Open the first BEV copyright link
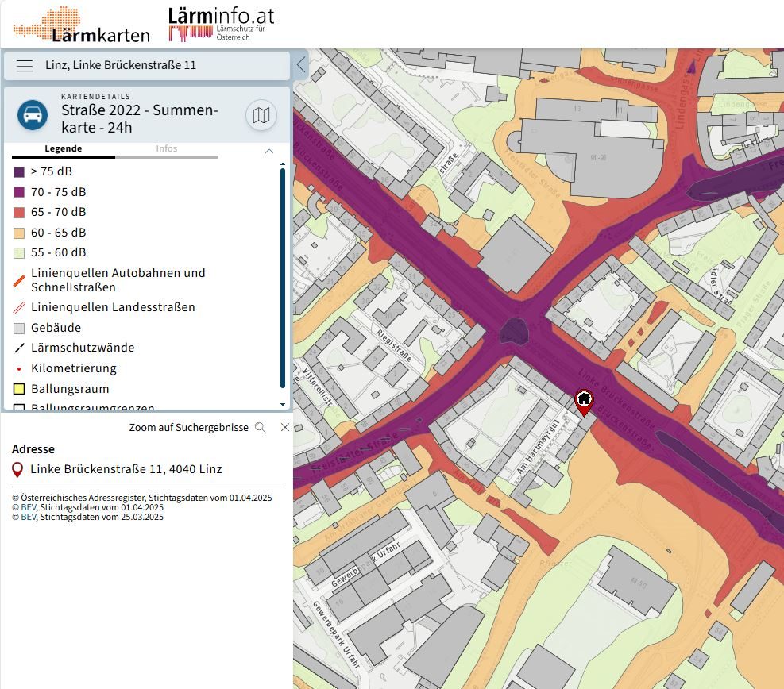 [29, 508]
